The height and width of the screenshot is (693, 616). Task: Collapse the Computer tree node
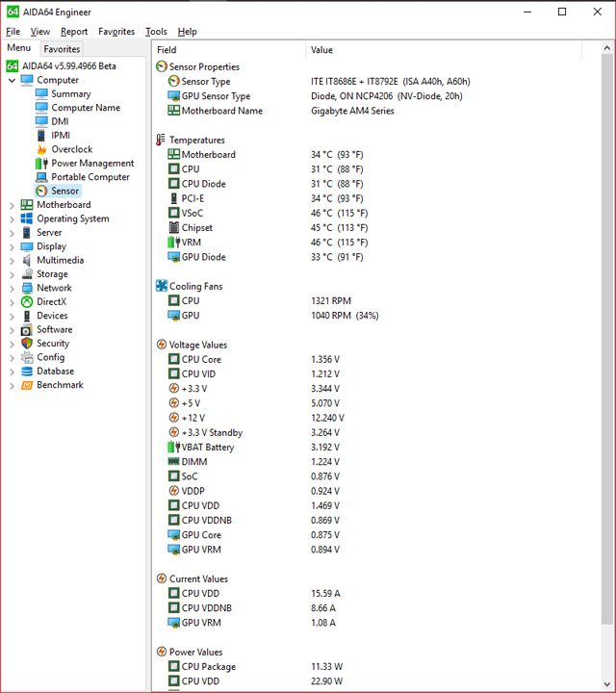pos(12,81)
